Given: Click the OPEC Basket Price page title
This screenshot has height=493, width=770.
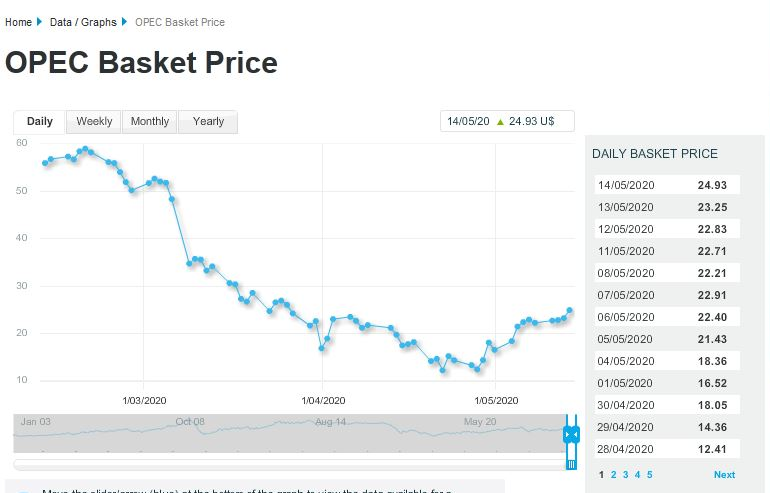Looking at the screenshot, I should 141,62.
